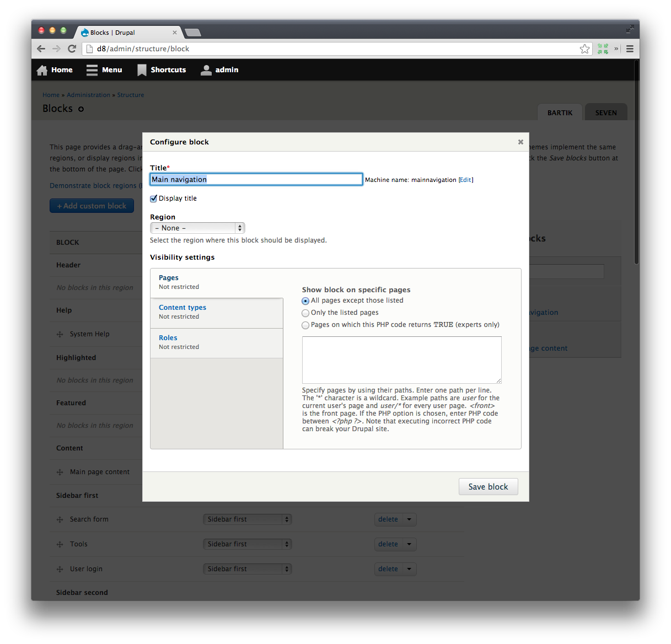Switch to the Pages vertical tab
Viewport: 671px width, 644px height.
click(217, 283)
